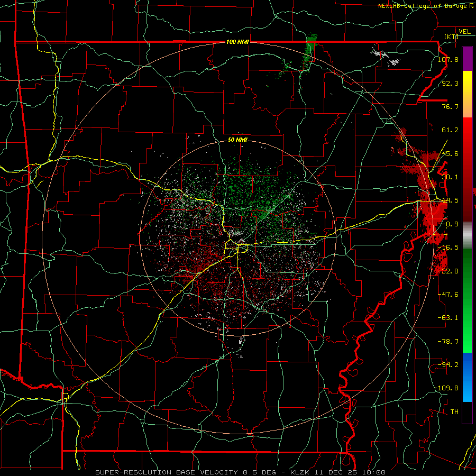Click the 61.2 value on velocity scale
This screenshot has height=476, width=476.
point(450,130)
